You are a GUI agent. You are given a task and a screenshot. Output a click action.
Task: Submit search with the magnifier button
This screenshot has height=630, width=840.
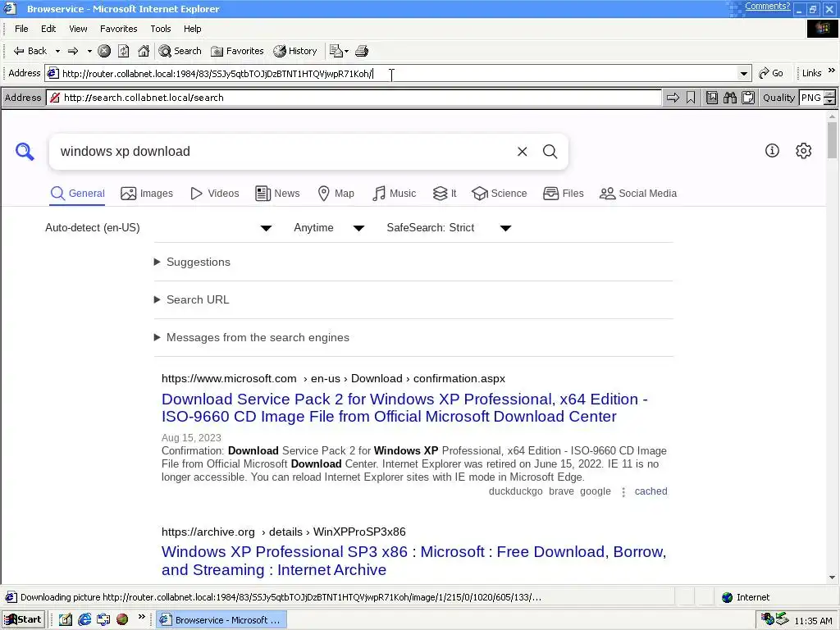tap(550, 152)
